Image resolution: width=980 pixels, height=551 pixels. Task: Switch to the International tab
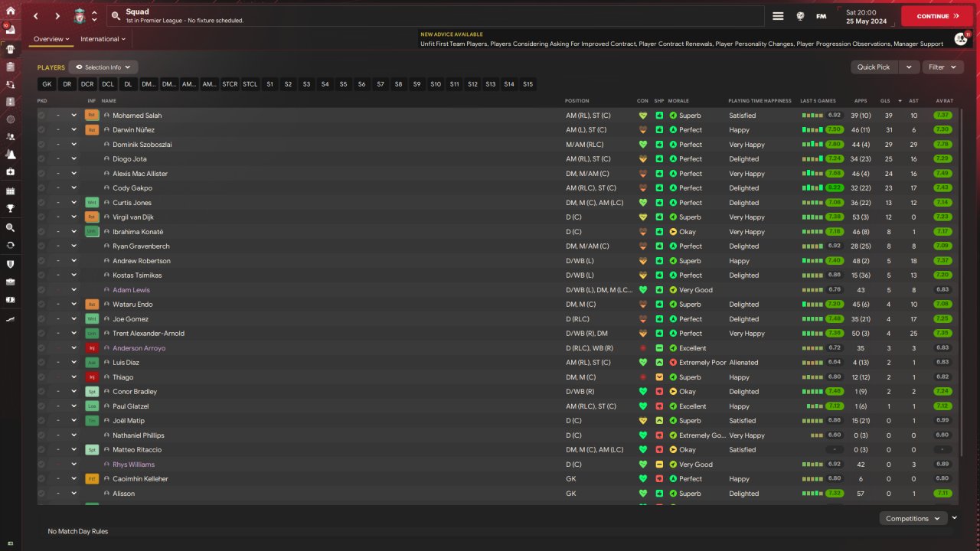click(x=103, y=39)
